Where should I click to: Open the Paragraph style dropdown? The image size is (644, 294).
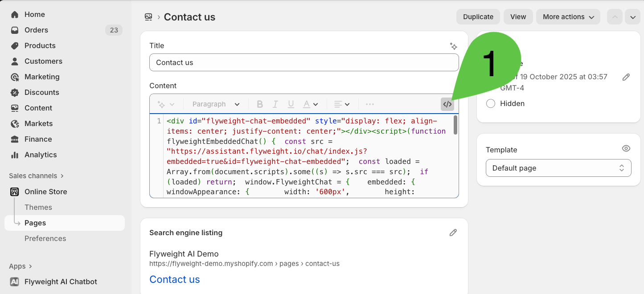click(x=216, y=104)
